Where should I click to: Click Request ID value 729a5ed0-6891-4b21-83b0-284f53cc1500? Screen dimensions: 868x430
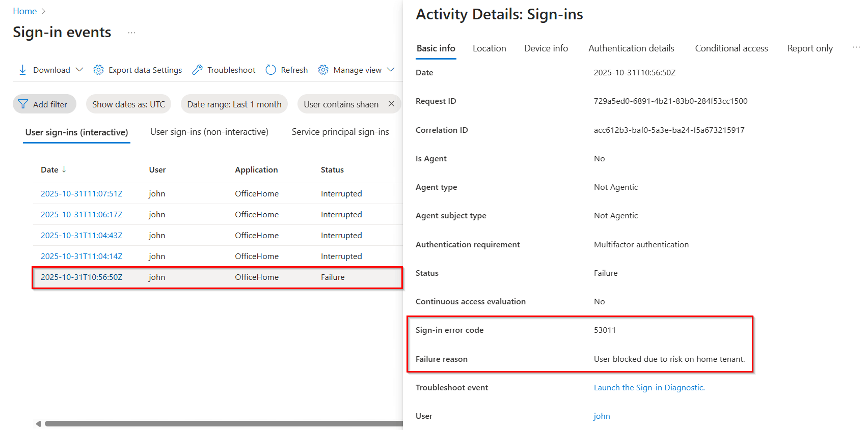coord(670,101)
